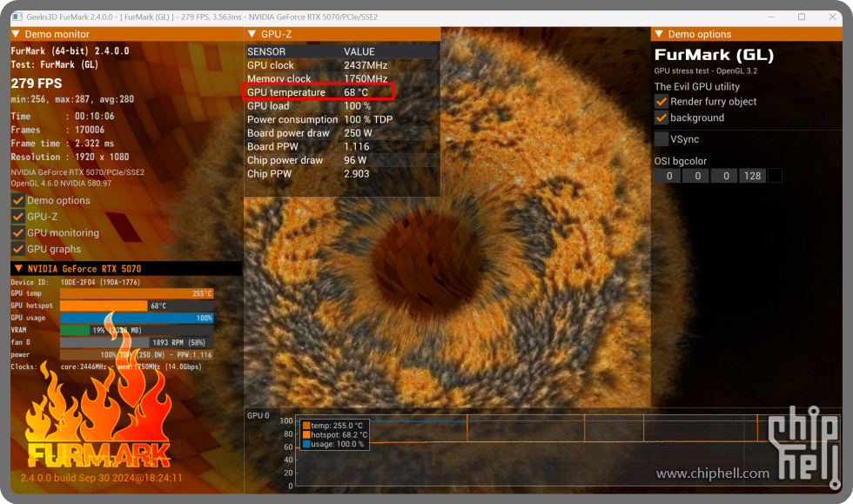Viewport: 853px width, 504px height.
Task: Select the Power consumption row
Action: (x=342, y=120)
